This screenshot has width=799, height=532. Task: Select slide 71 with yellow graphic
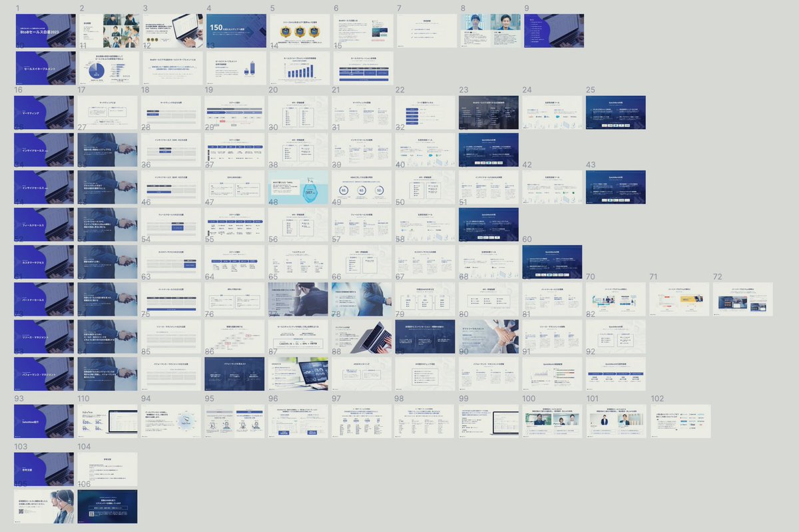(680, 299)
